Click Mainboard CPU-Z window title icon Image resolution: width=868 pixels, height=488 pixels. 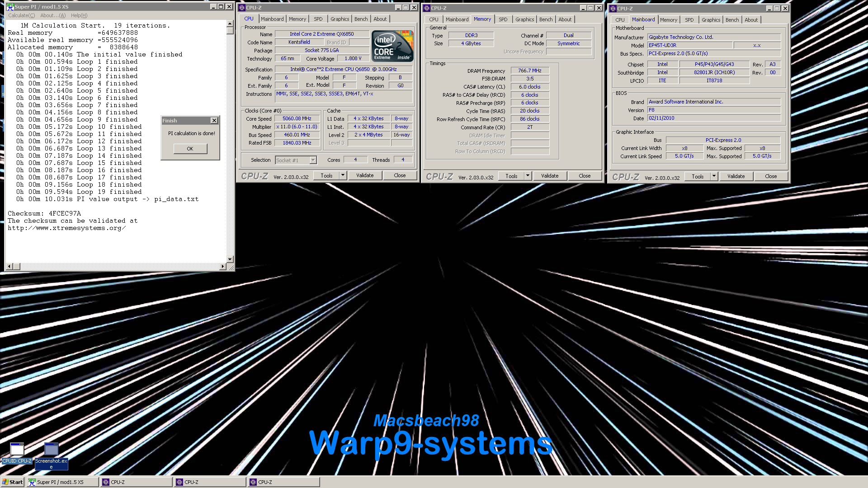click(613, 9)
